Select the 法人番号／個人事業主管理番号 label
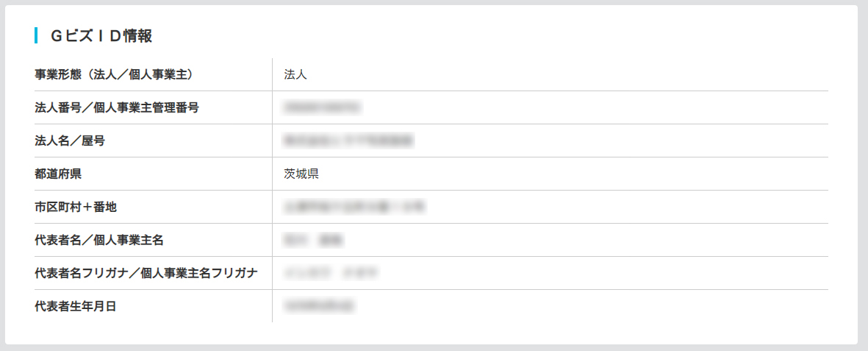Screen dimensions: 868x351 tap(117, 107)
